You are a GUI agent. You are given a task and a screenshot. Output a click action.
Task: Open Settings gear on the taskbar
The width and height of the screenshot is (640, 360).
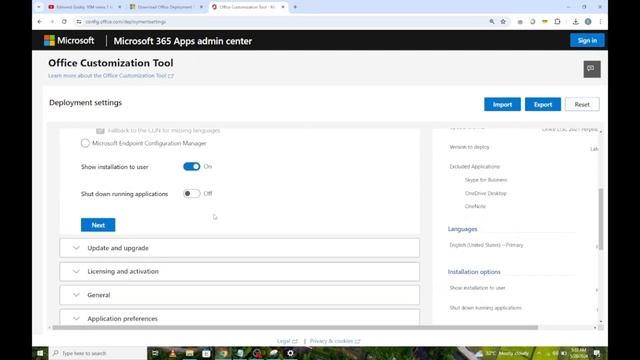(x=290, y=353)
